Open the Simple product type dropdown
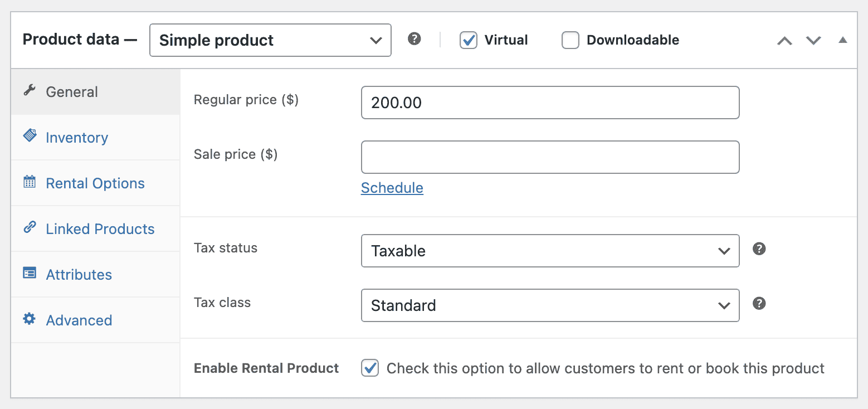 pyautogui.click(x=270, y=40)
